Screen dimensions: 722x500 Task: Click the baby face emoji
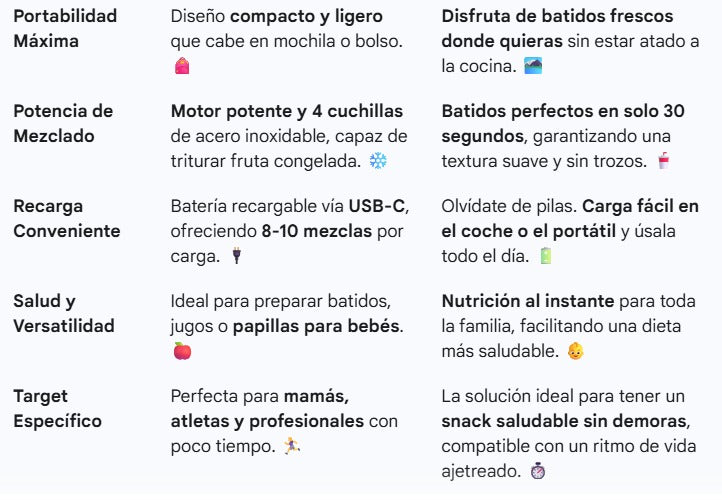click(575, 351)
